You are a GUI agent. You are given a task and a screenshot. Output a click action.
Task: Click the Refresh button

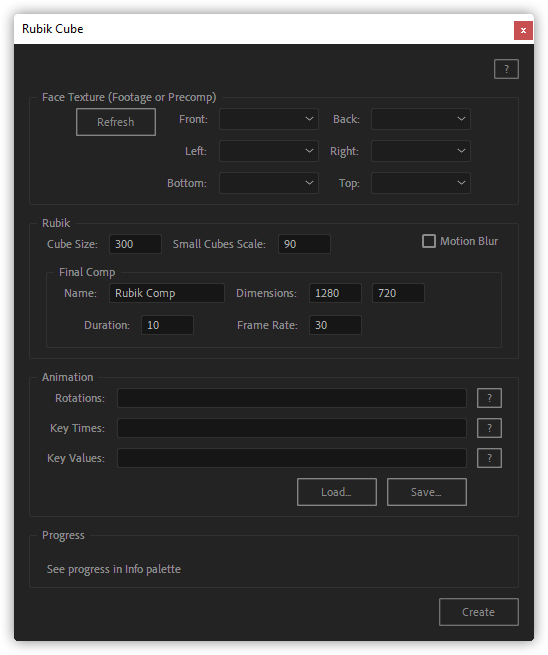pos(116,122)
